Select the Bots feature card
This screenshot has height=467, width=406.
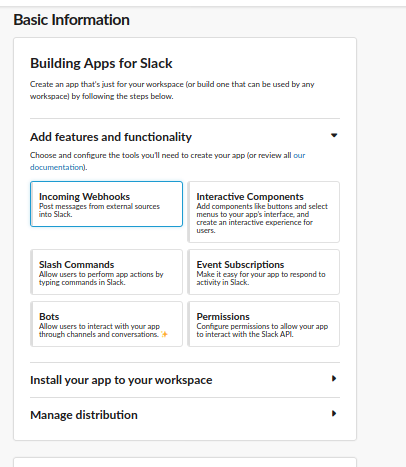pyautogui.click(x=106, y=324)
